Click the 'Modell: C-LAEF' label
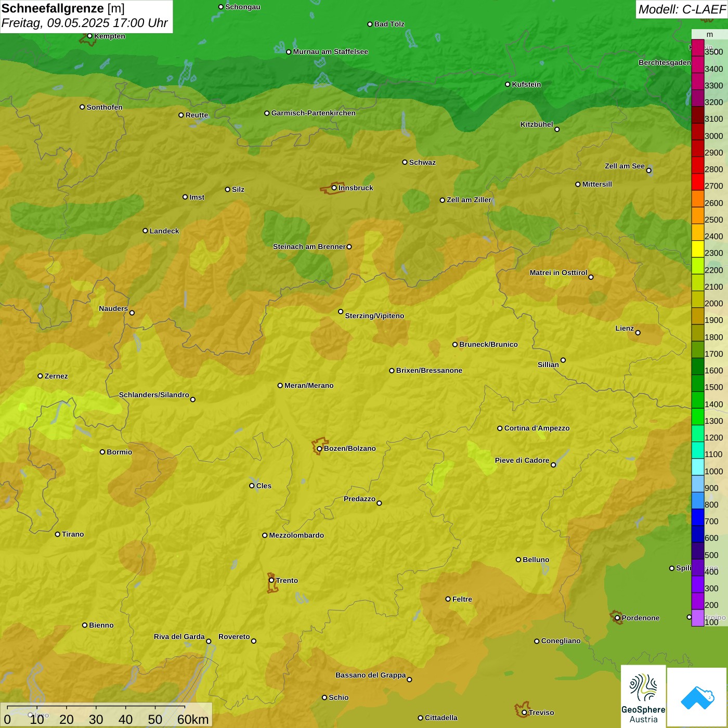This screenshot has height=728, width=728. click(682, 9)
